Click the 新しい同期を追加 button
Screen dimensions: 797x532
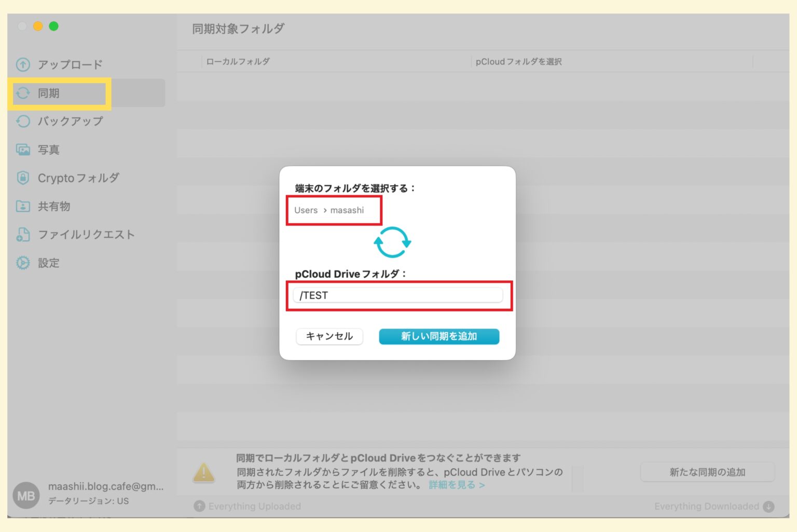tap(439, 336)
